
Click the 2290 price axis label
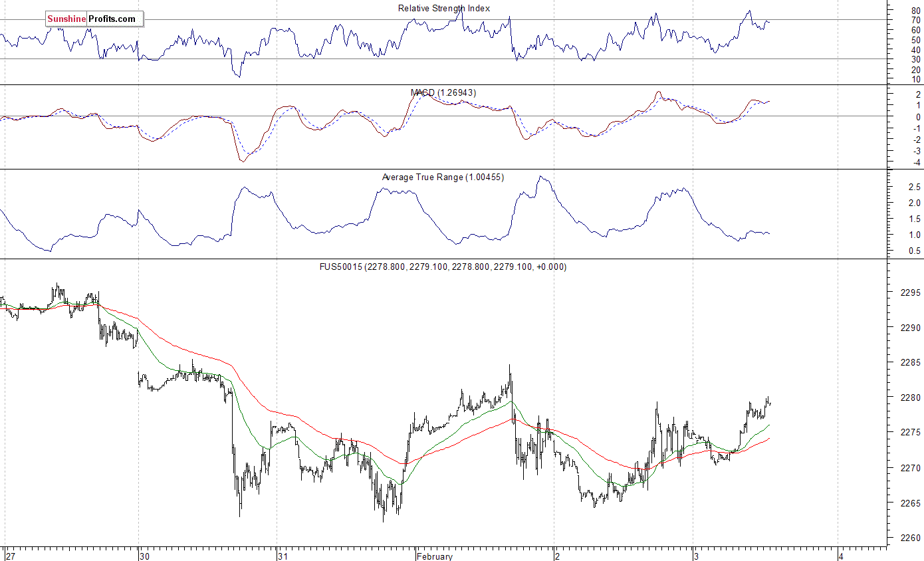[911, 328]
